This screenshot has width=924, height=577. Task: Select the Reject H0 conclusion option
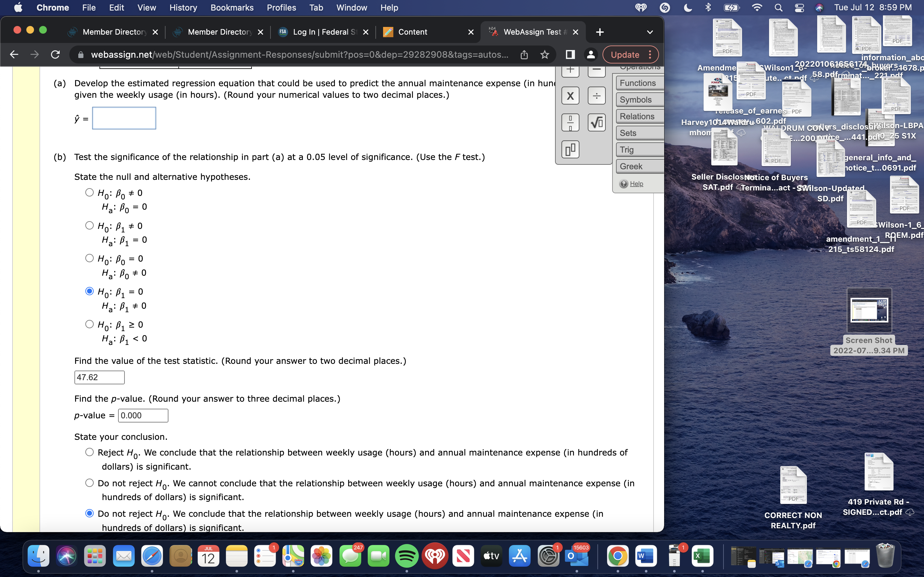tap(89, 452)
